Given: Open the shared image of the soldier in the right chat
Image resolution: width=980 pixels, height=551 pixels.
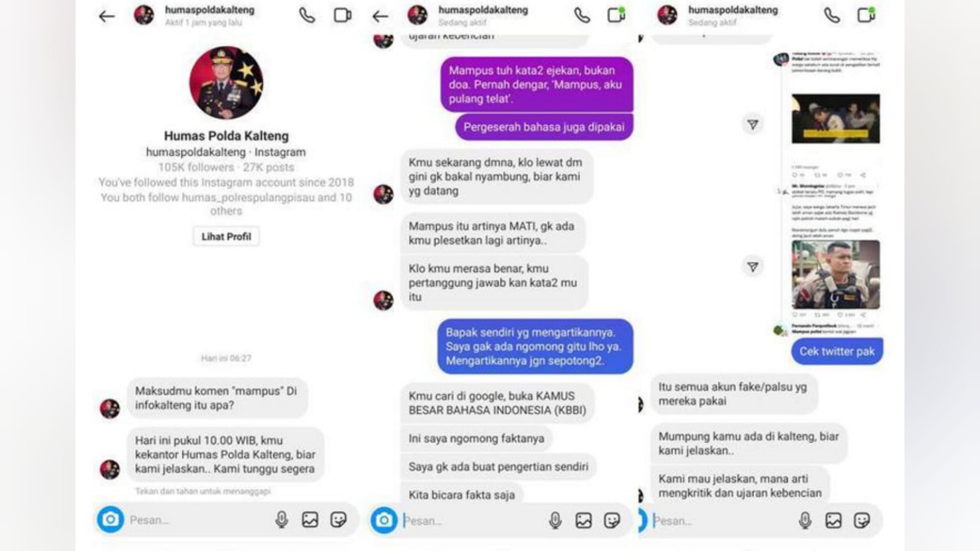Looking at the screenshot, I should 835,275.
